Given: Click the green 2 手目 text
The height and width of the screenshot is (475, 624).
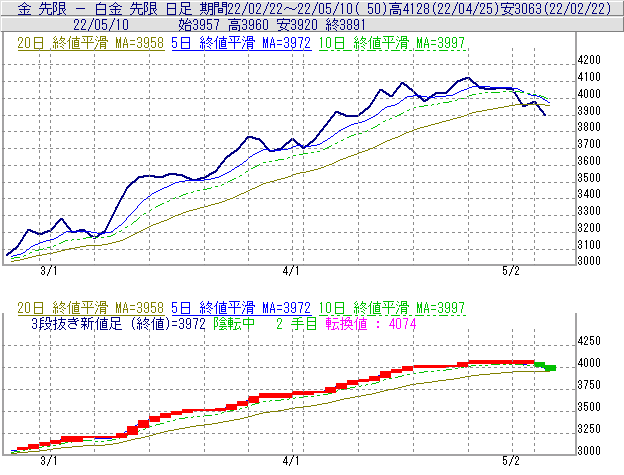Looking at the screenshot, I should pos(296,324).
